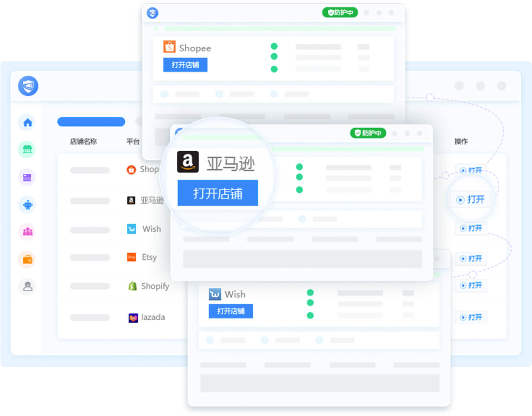Click 打开 in the first Shop row
Viewport: 532px width, 416px height.
pos(471,170)
